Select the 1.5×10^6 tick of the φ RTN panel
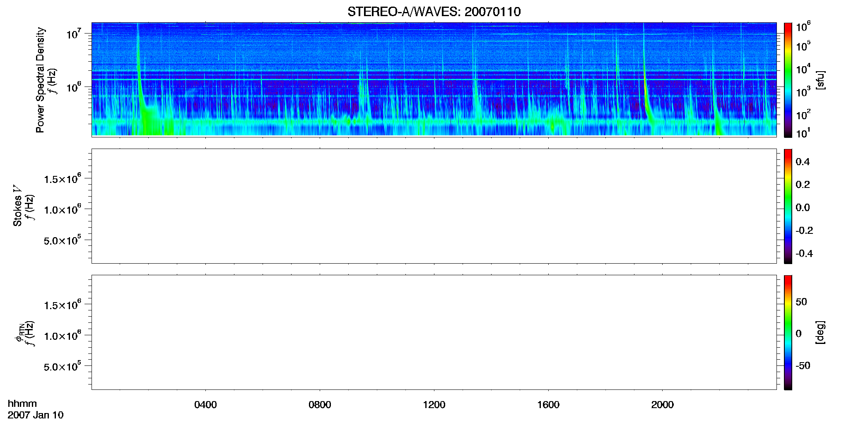 pos(63,305)
